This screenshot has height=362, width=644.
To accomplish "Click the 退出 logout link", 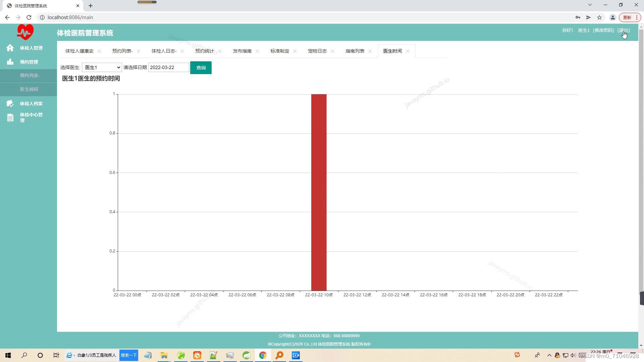I will pyautogui.click(x=623, y=30).
